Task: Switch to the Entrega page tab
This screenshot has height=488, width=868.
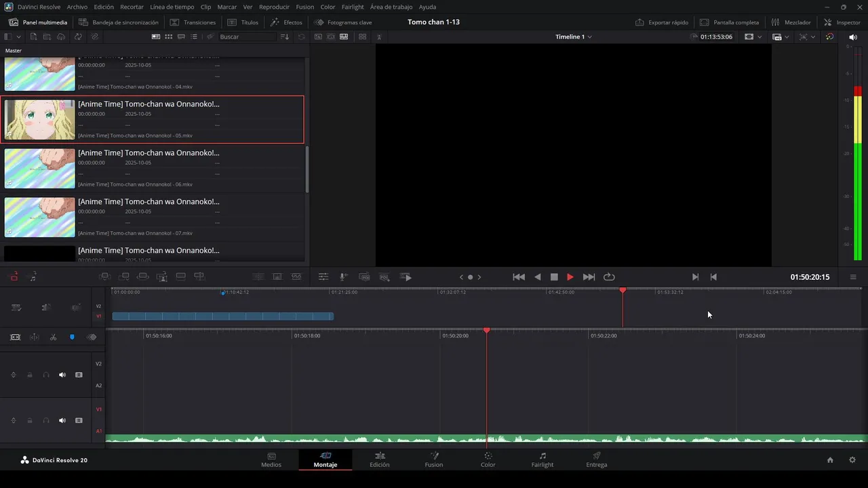Action: click(x=597, y=460)
